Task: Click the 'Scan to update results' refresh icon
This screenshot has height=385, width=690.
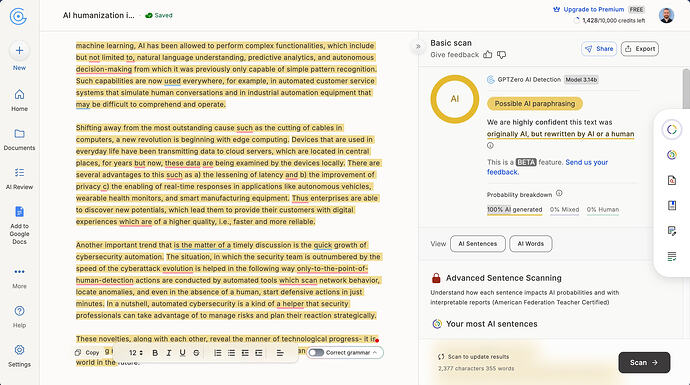Action: coord(441,357)
